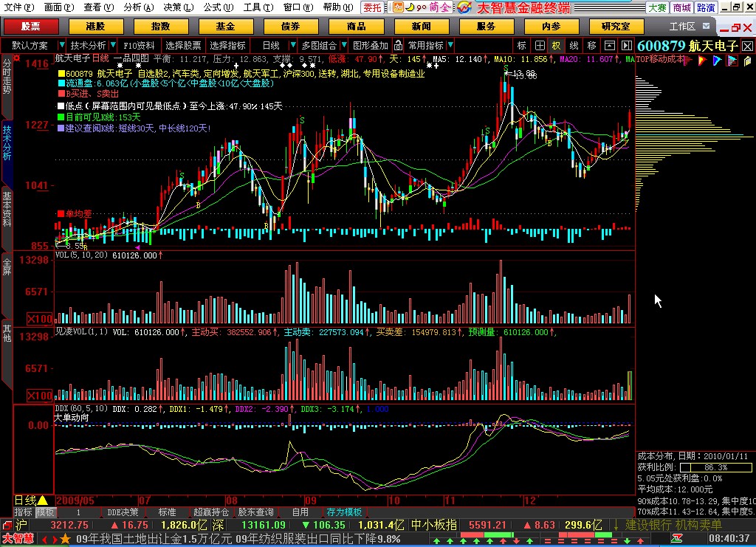Select the DDE决策 template tab
The height and width of the screenshot is (547, 756).
click(123, 512)
